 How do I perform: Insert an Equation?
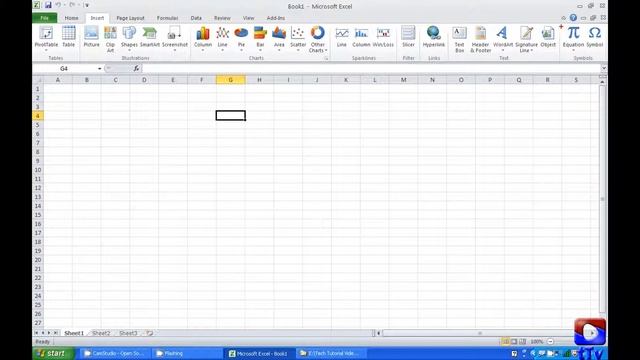tap(573, 38)
